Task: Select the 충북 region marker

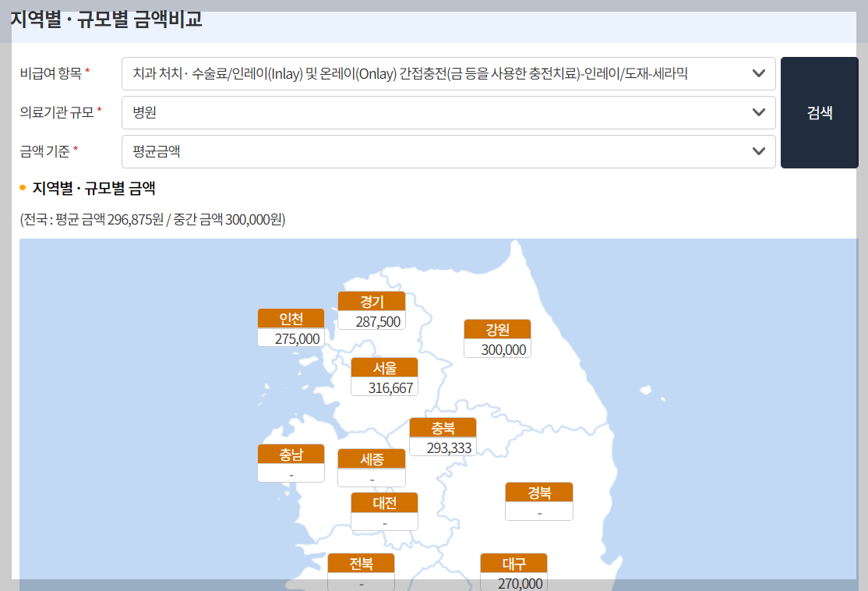Action: tap(442, 436)
